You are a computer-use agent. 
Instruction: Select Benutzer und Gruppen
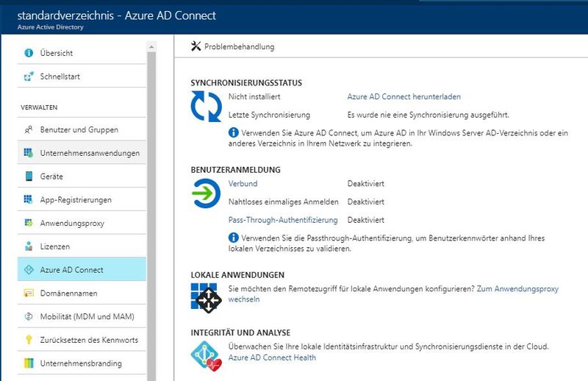click(x=82, y=129)
